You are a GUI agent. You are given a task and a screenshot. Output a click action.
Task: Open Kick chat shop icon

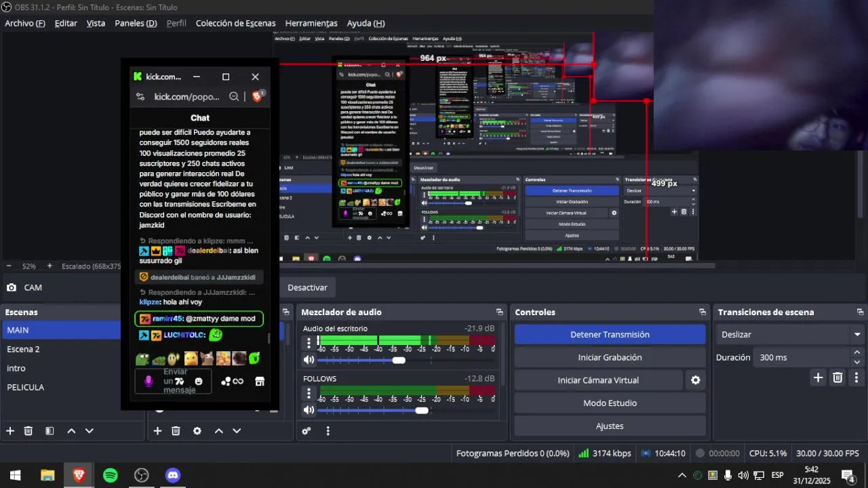259,382
